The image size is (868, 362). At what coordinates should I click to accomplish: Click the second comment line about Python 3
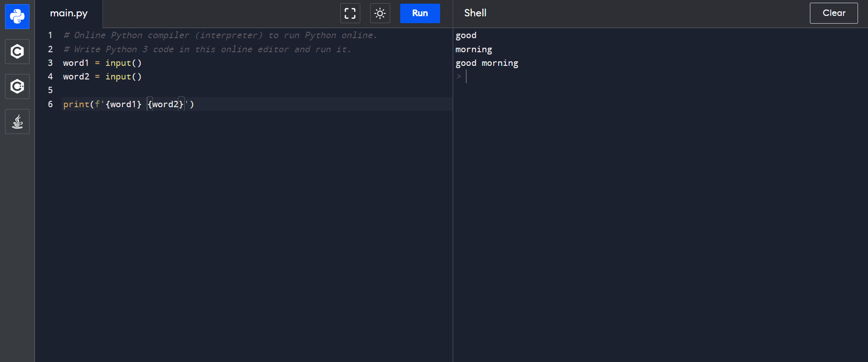(x=207, y=50)
